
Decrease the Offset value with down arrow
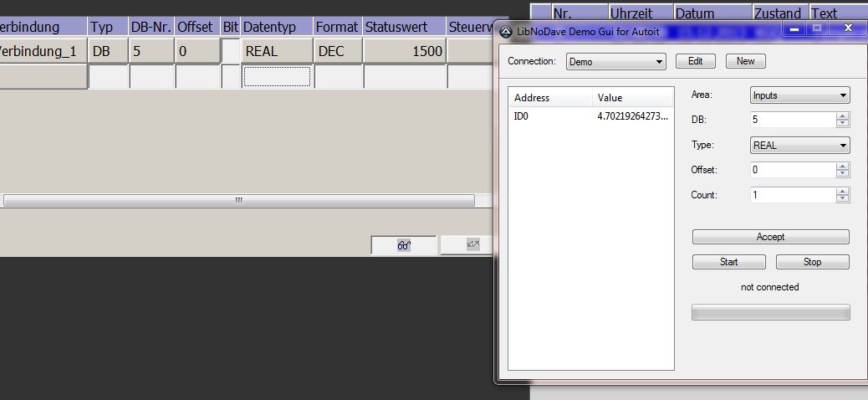click(x=843, y=174)
